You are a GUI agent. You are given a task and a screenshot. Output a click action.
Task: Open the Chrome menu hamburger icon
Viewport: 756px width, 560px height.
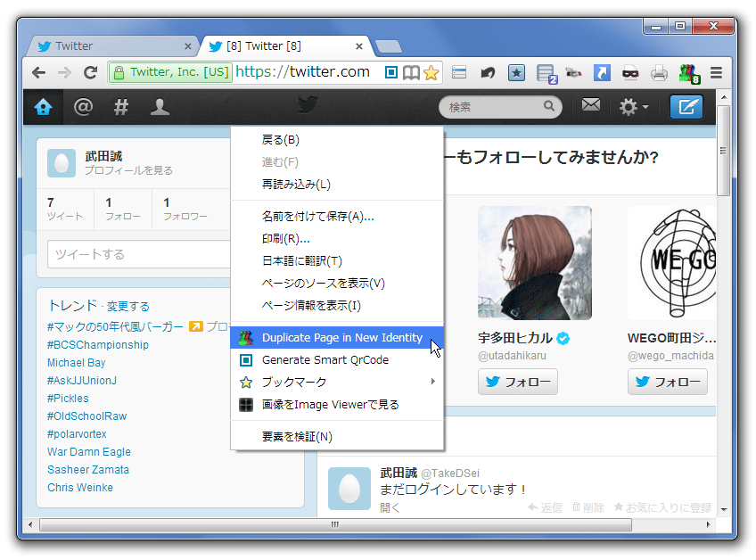click(x=716, y=73)
